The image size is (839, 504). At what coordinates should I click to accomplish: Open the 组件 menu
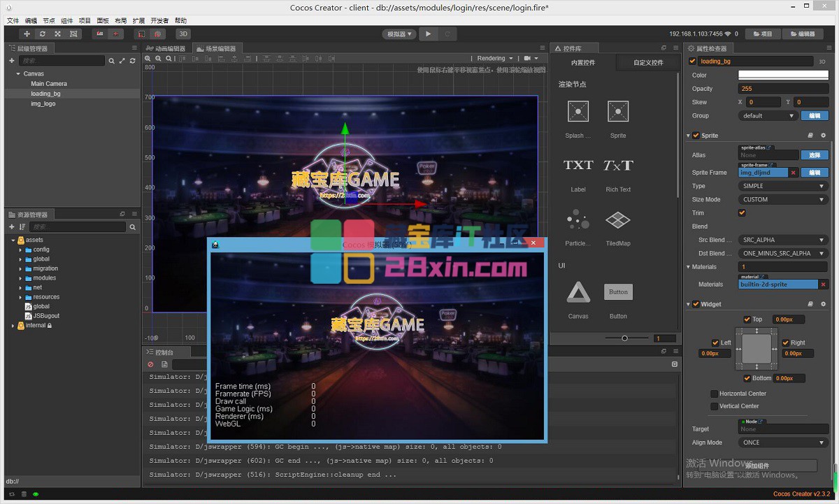pyautogui.click(x=67, y=21)
